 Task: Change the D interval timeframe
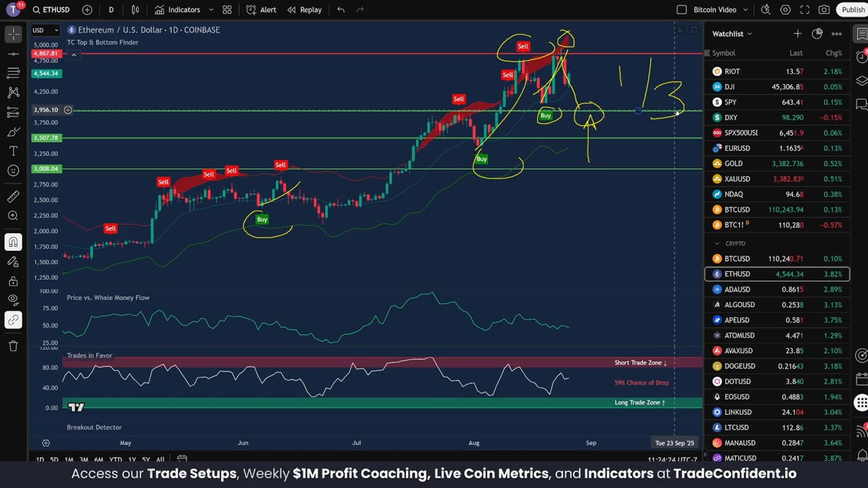pyautogui.click(x=111, y=9)
